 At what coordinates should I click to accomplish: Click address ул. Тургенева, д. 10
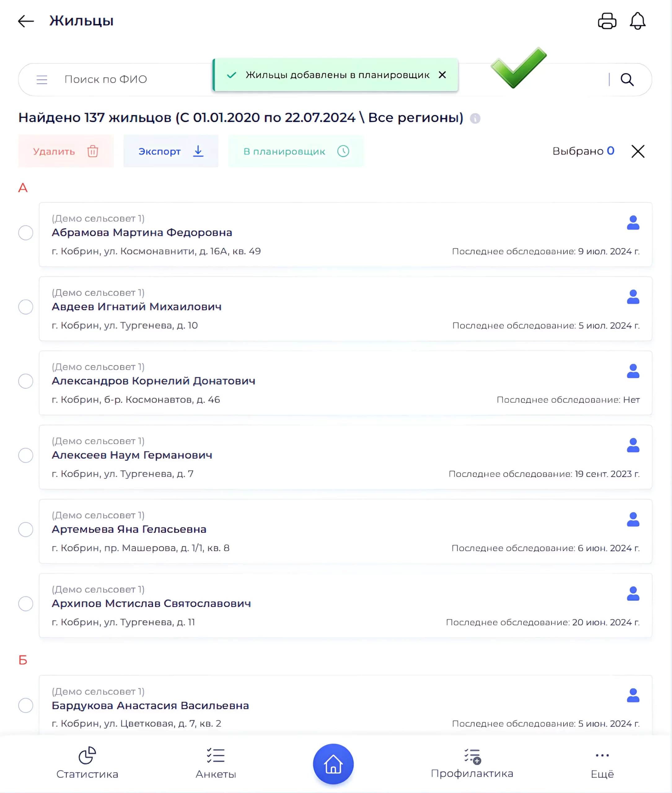pos(151,326)
